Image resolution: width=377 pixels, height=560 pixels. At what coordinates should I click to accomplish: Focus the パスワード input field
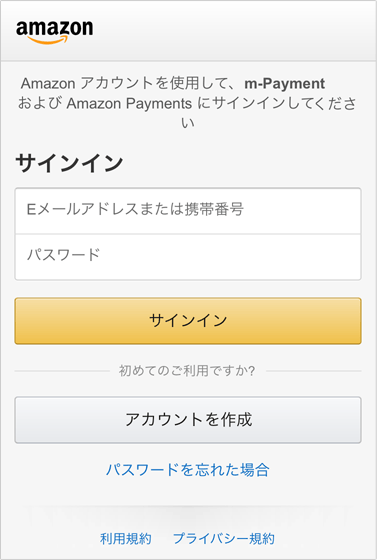click(188, 257)
